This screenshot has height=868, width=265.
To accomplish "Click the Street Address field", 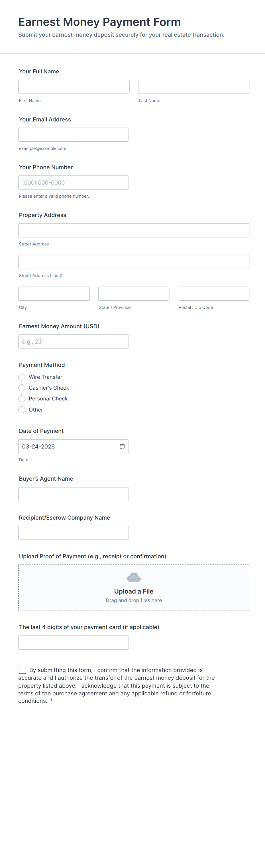I will tap(134, 230).
